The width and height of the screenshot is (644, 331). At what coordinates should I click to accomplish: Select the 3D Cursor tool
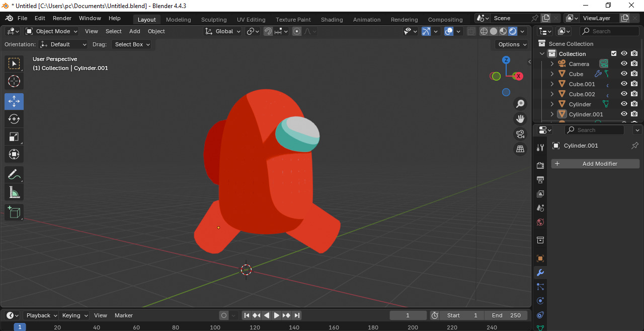tap(14, 81)
